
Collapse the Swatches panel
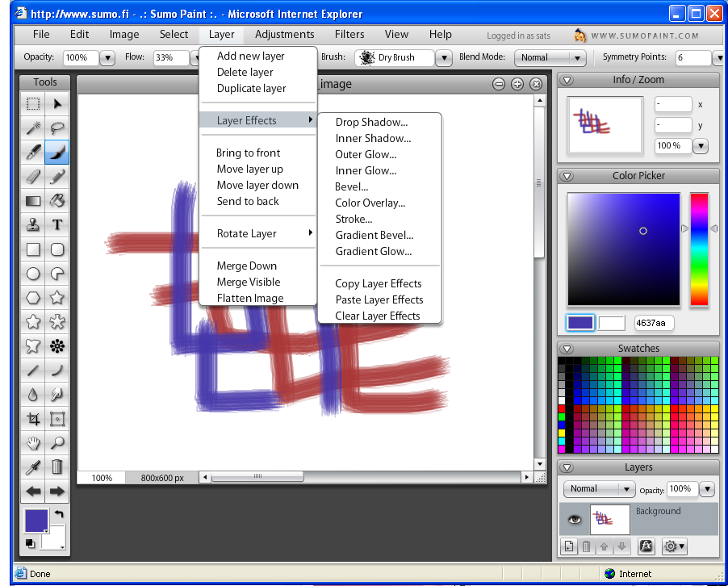coord(567,348)
